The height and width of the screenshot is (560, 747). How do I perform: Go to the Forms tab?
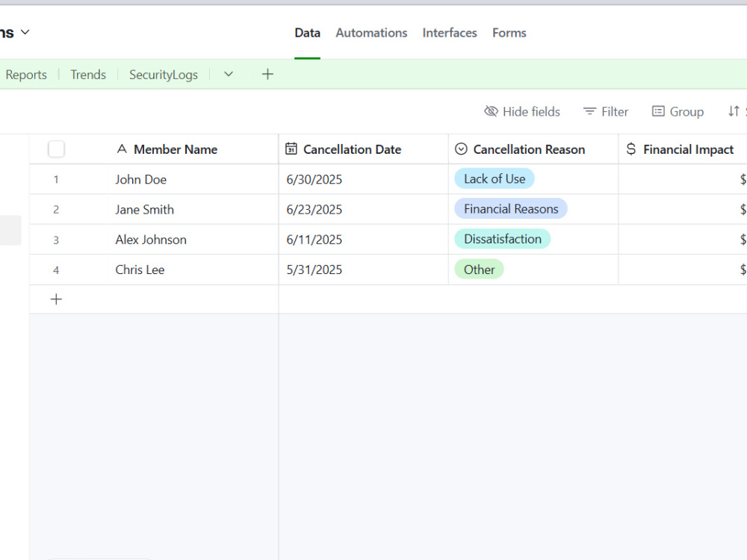509,33
